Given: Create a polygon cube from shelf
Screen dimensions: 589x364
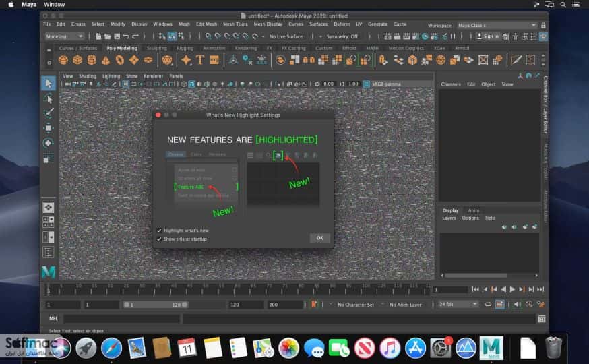Looking at the screenshot, I should (77, 60).
